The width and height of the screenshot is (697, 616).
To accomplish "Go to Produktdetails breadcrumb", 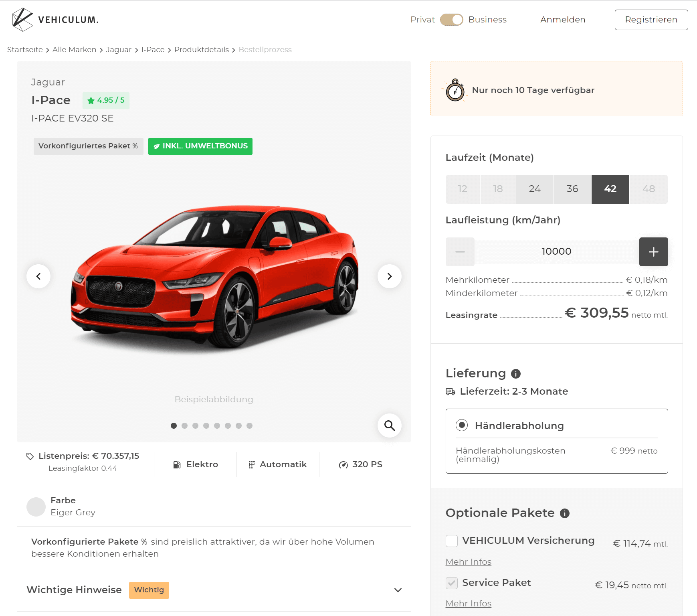I will coord(202,50).
